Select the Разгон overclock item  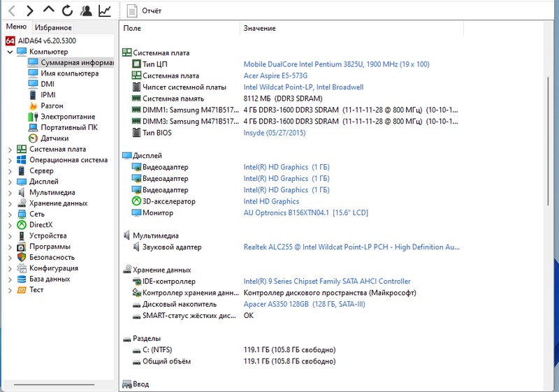52,106
